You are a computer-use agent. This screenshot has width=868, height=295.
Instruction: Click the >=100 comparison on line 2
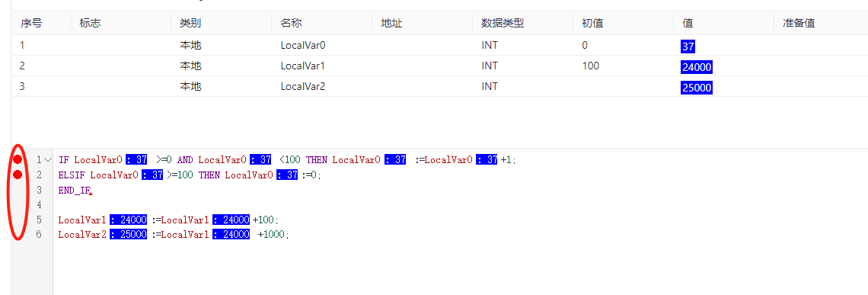click(180, 175)
